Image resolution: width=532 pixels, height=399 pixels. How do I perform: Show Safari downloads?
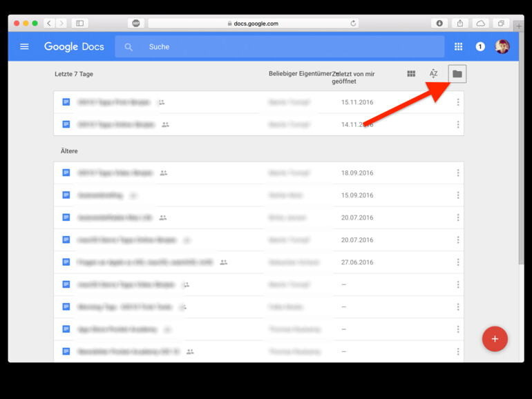click(x=439, y=23)
